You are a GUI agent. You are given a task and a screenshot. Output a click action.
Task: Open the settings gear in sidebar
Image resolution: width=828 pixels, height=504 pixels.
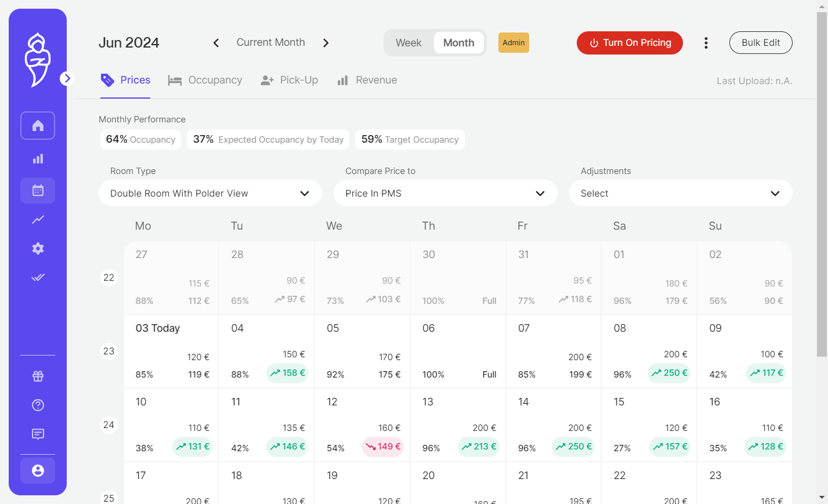38,248
